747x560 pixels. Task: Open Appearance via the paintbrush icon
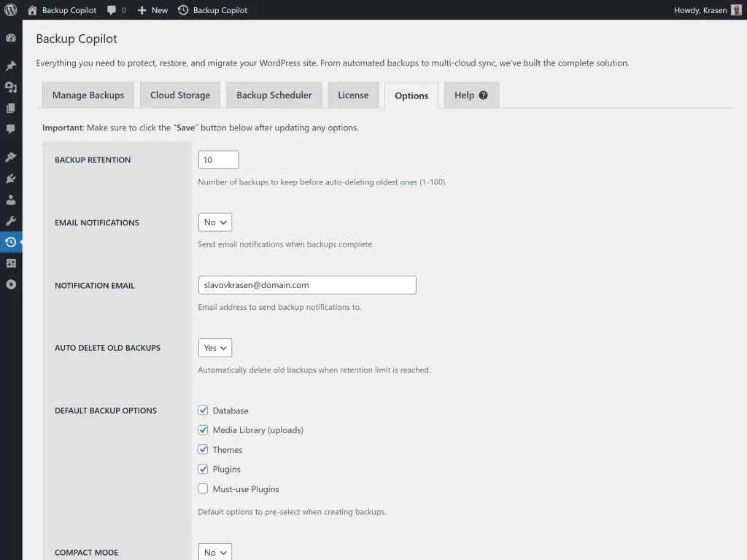coord(11,156)
